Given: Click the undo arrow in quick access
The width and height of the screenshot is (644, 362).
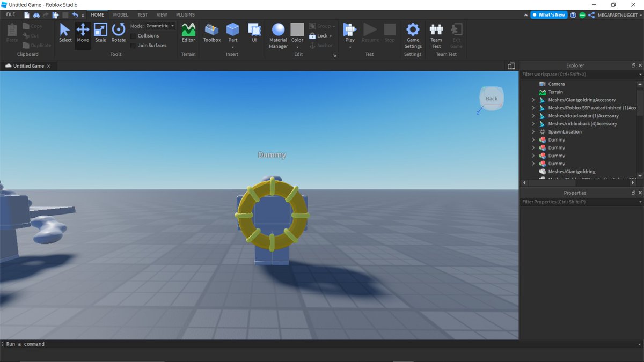Looking at the screenshot, I should point(75,15).
